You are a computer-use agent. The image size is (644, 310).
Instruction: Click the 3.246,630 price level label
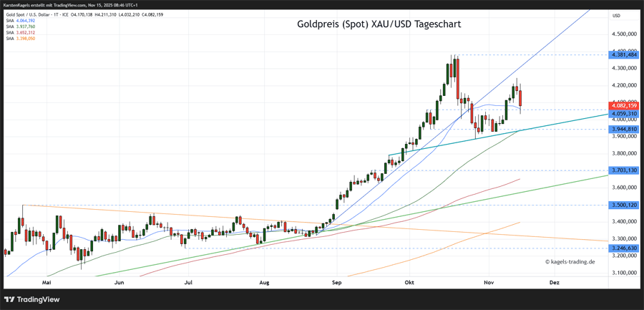623,248
